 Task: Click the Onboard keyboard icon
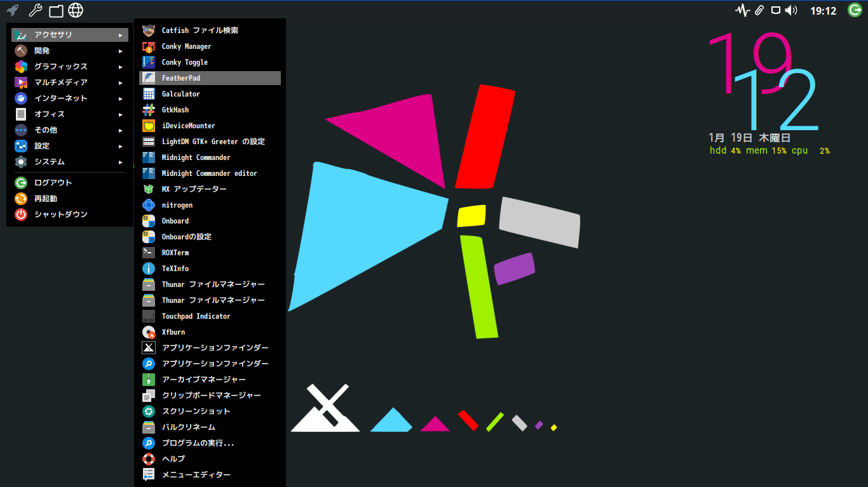coord(149,221)
